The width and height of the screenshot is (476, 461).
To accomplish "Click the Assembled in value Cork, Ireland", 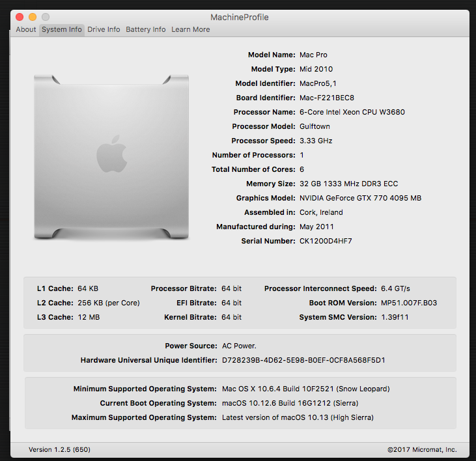I will [x=321, y=212].
